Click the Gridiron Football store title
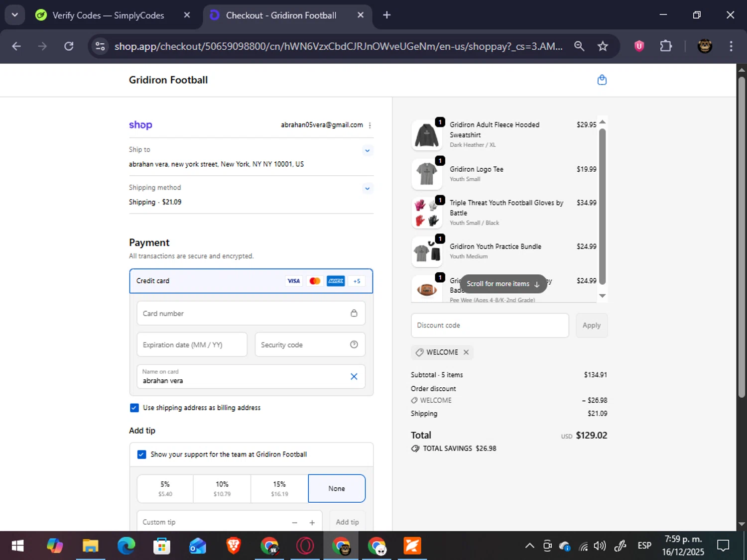 point(168,80)
